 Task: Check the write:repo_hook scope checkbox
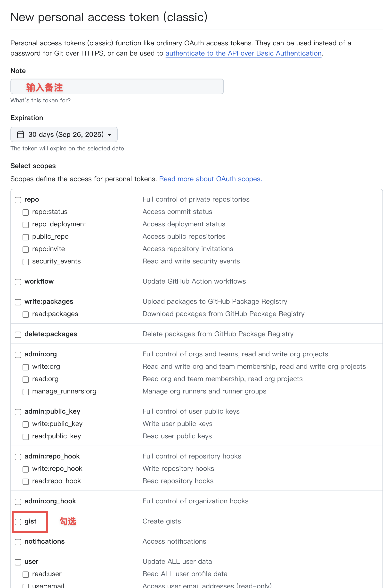26,469
